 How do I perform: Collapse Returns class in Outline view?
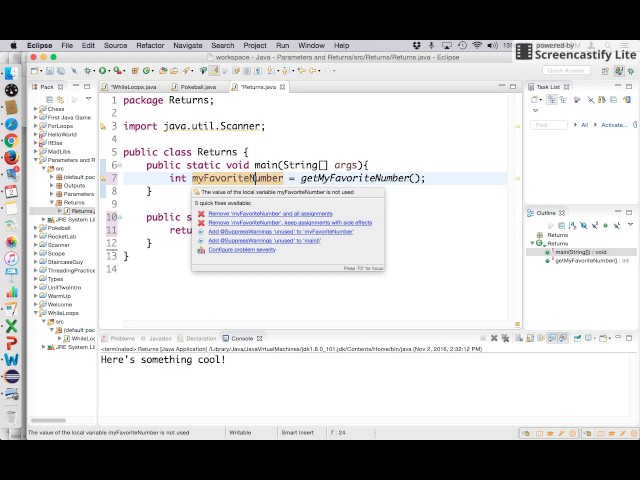tap(532, 243)
